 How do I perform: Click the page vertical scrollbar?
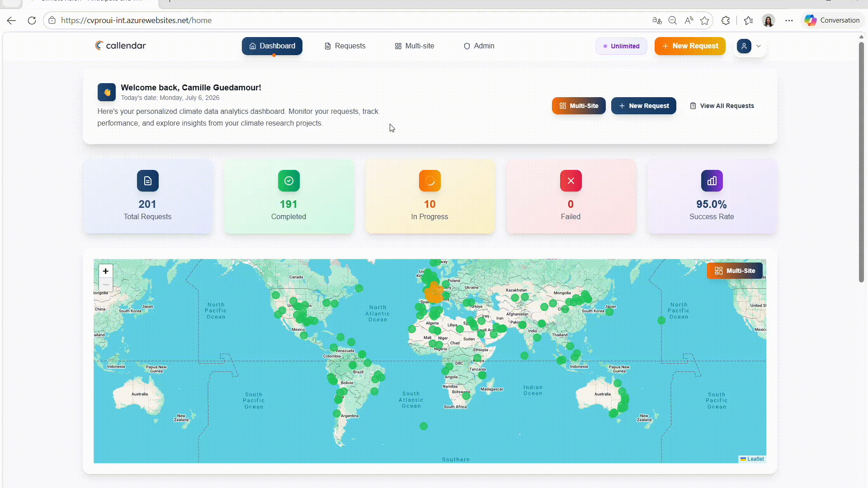tap(861, 163)
